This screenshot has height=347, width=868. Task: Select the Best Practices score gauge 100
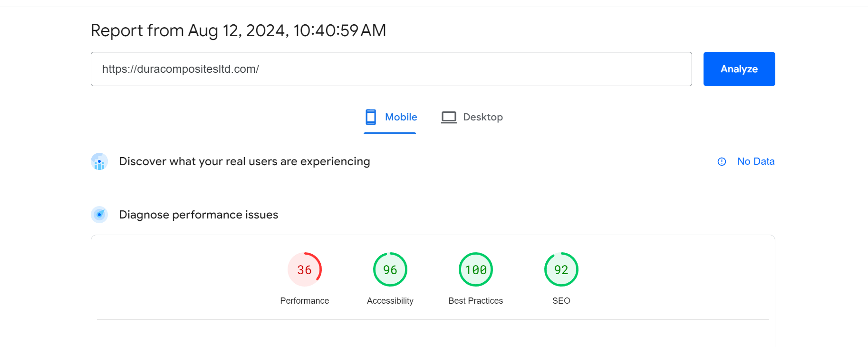click(476, 269)
